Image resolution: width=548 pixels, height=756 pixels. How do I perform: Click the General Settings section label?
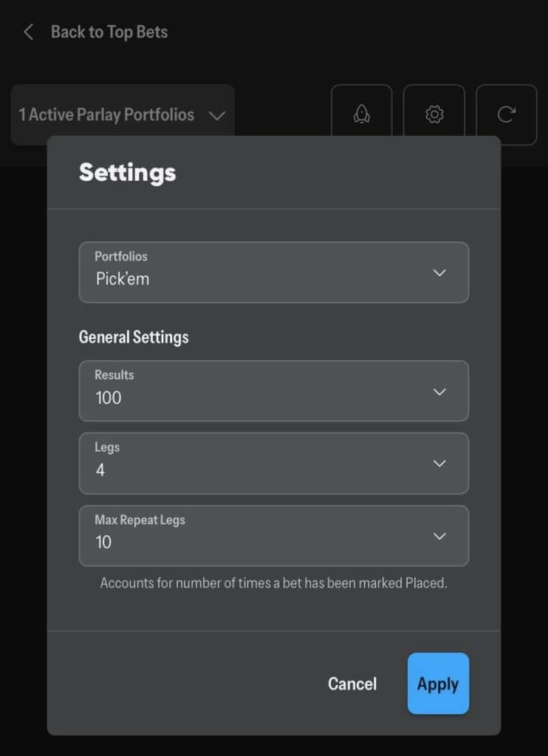click(134, 337)
